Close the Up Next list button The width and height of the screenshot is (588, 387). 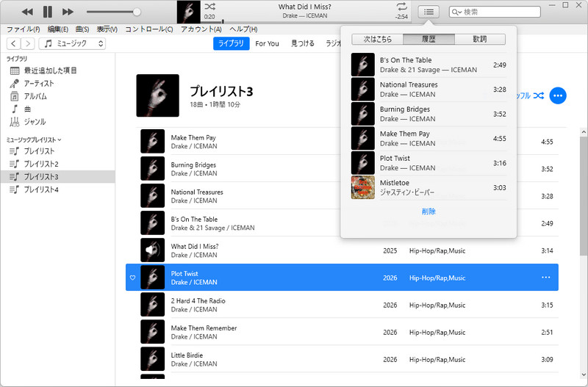pos(429,12)
